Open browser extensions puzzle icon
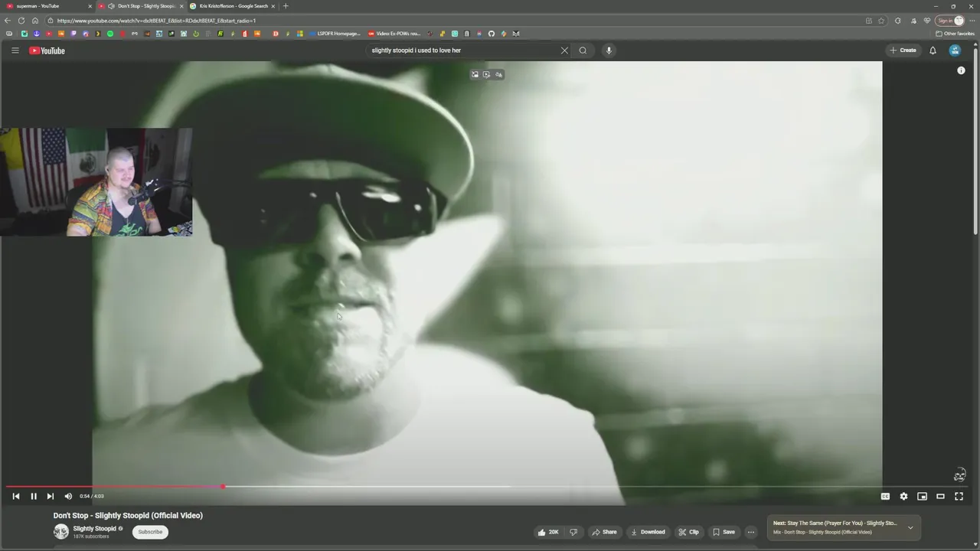The height and width of the screenshot is (551, 980). [897, 21]
